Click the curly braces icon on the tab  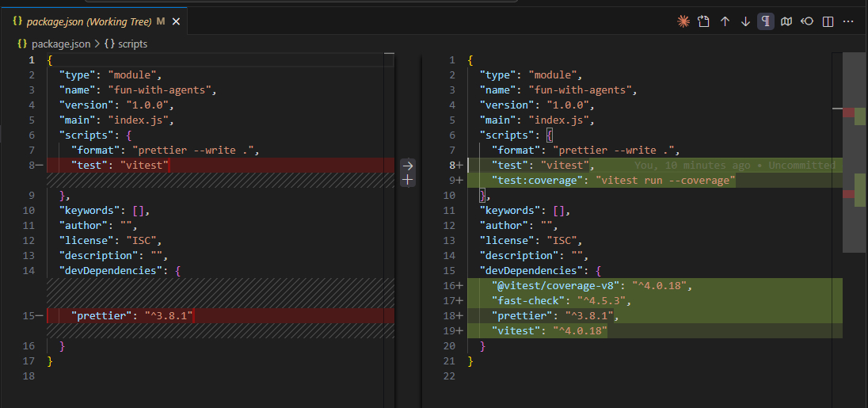click(16, 22)
